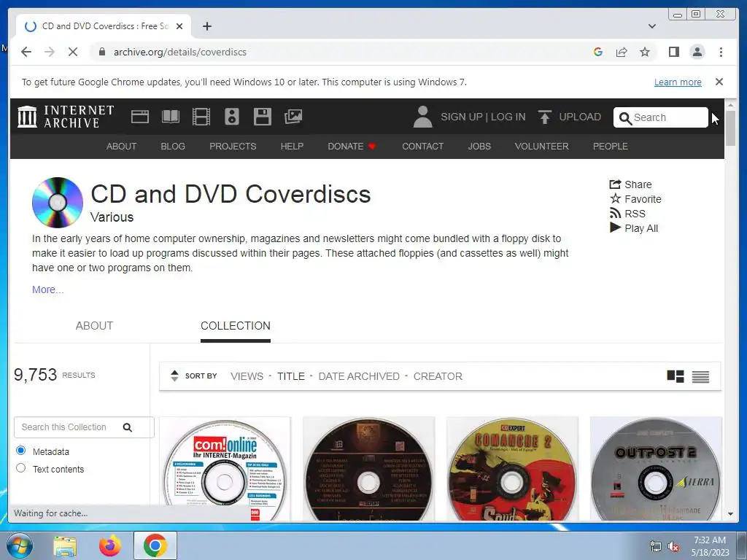Open the VOLUNTEER menu item
This screenshot has height=560, width=747.
point(542,146)
